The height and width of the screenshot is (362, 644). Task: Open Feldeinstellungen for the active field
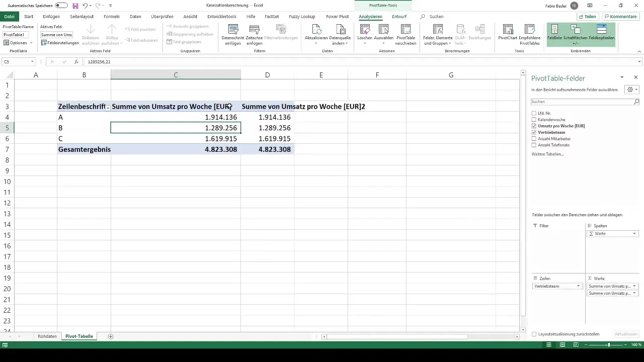pos(60,43)
